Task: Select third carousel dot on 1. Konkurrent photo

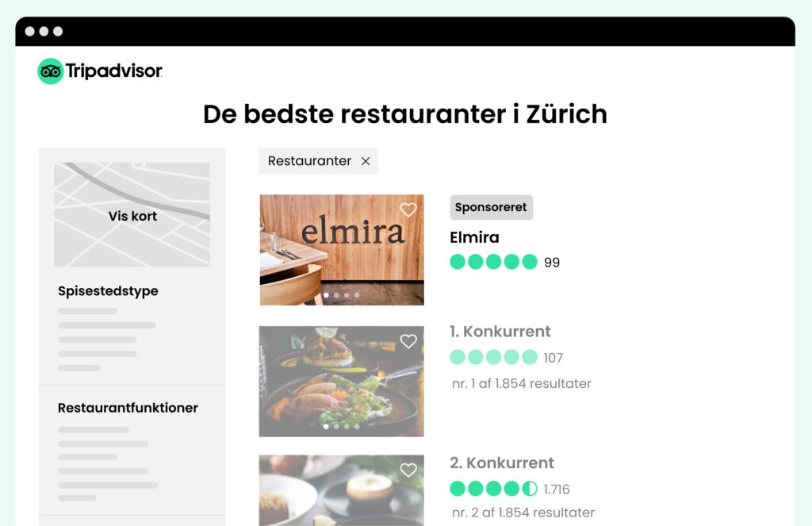Action: (x=347, y=427)
